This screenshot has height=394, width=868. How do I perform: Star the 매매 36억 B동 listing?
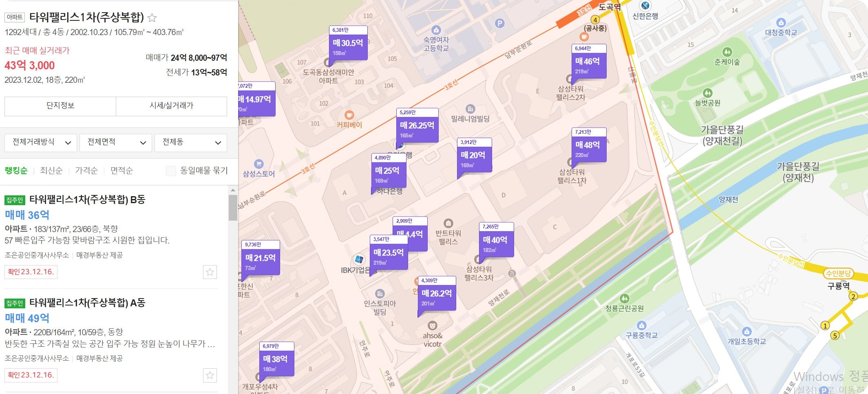click(210, 272)
